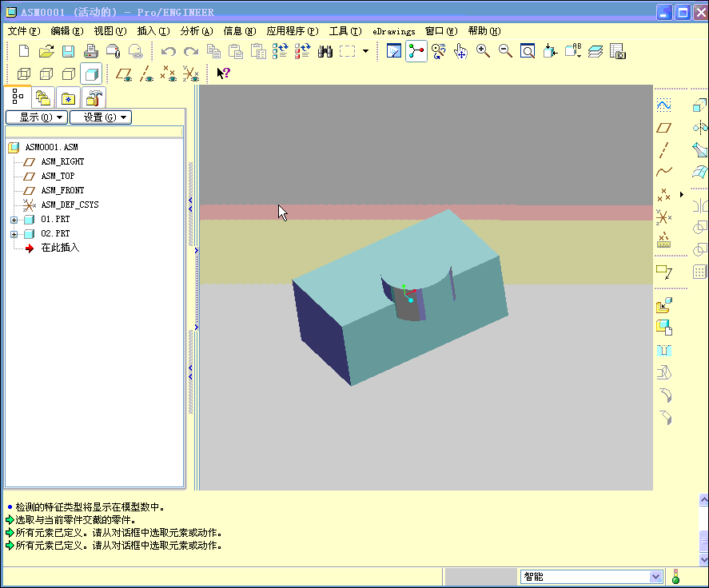The height and width of the screenshot is (588, 709).
Task: Click the message area scroll up arrow
Action: tap(704, 499)
